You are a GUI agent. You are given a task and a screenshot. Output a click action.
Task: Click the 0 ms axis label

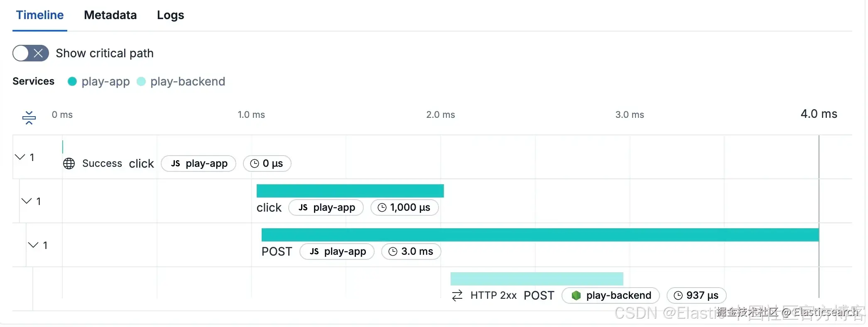click(x=62, y=115)
